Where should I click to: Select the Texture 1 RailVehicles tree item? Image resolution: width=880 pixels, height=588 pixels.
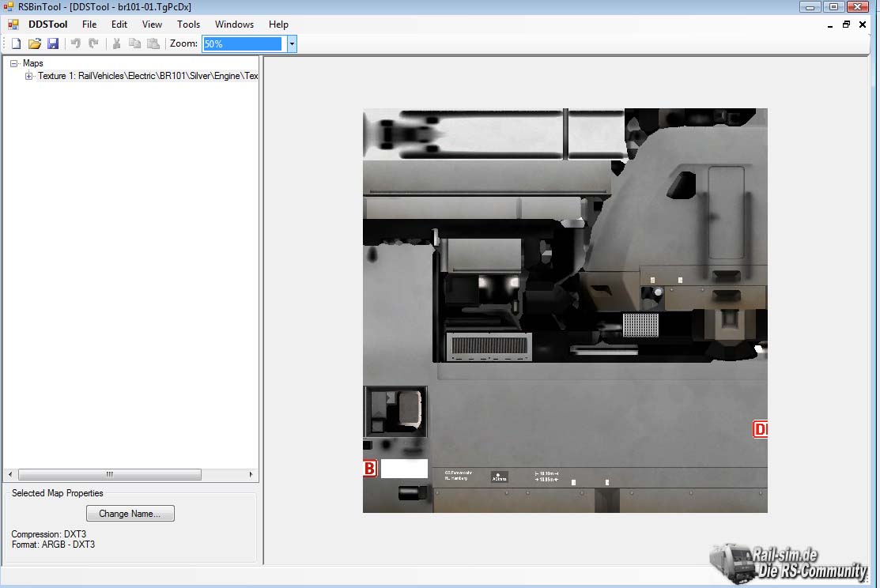[148, 77]
